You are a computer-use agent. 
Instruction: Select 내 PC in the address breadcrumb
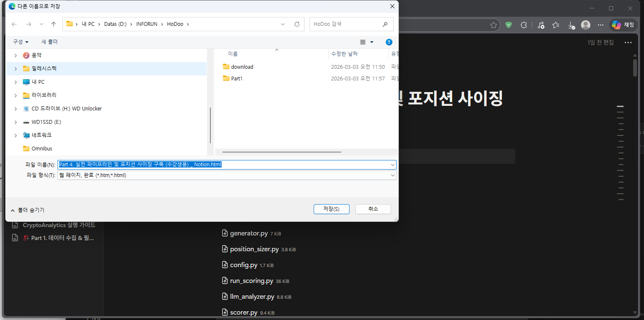coord(88,24)
